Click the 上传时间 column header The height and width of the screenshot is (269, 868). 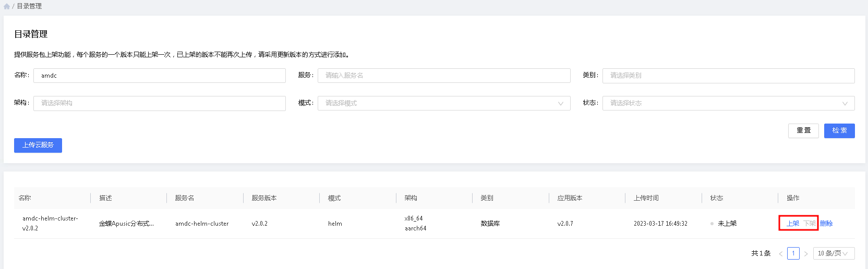click(646, 198)
